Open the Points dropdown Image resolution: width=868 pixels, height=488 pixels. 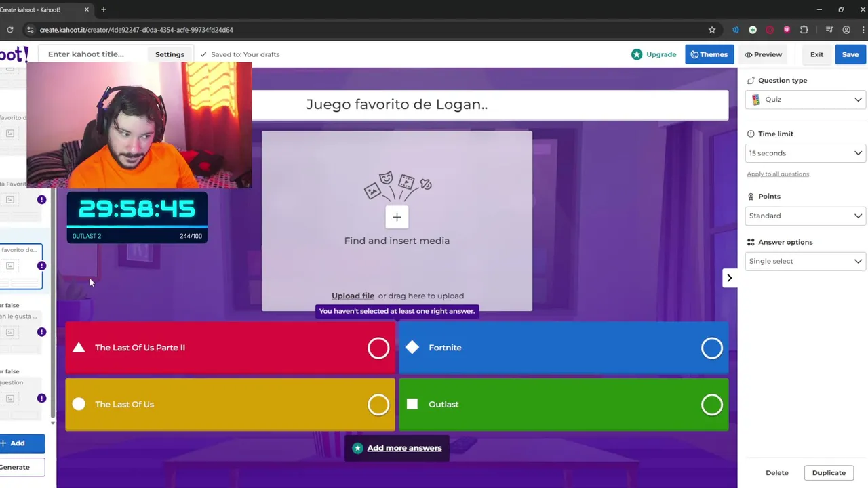pos(806,216)
